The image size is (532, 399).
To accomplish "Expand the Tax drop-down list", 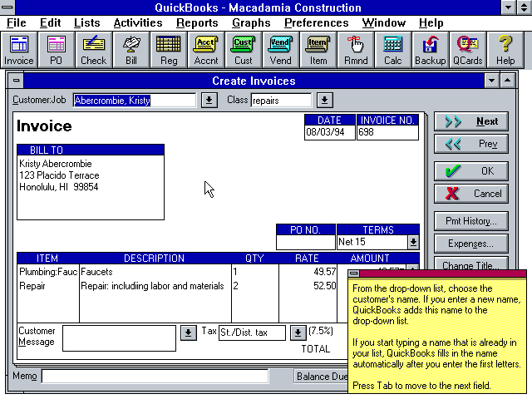I will click(x=298, y=332).
